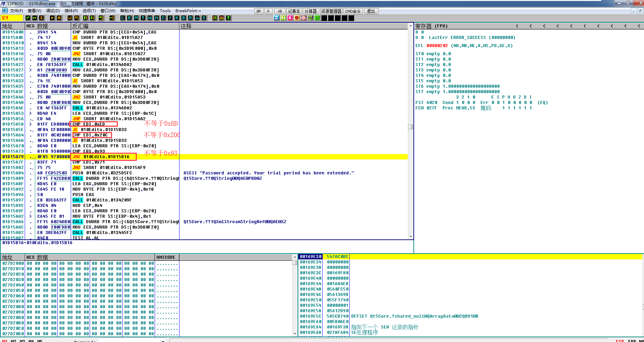Click the binary 010101 plugin icon

[x=310, y=18]
